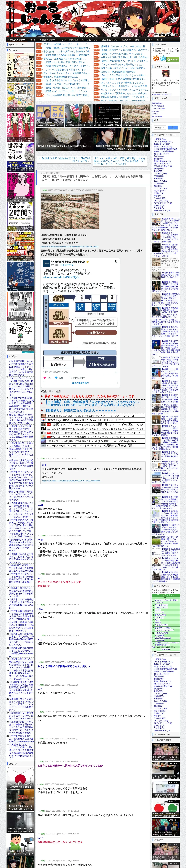Click the 12件の返信を読む button
The height and width of the screenshot is (868, 186).
pos(80,383)
